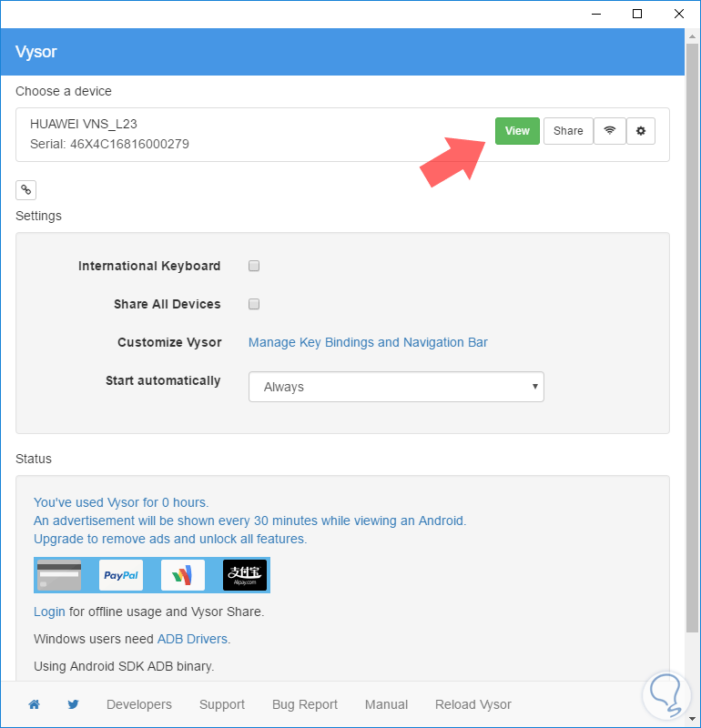
Task: Click the home icon in the footer
Action: 34,704
